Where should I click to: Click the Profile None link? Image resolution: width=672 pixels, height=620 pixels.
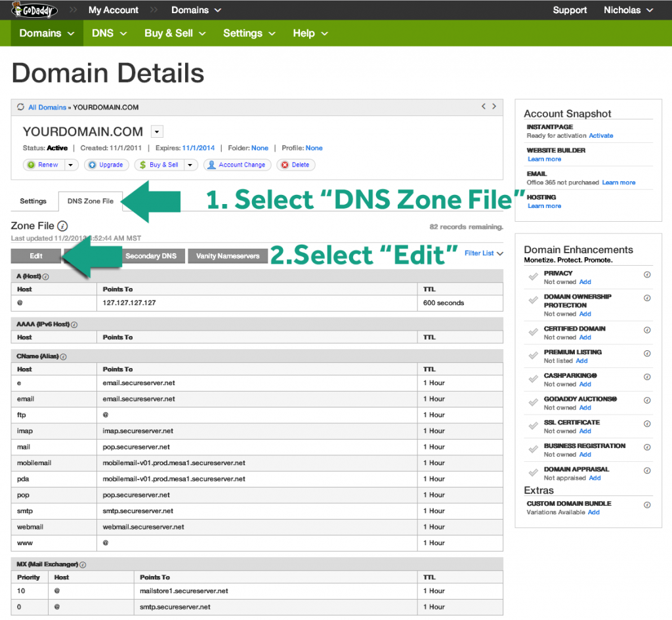[x=314, y=148]
